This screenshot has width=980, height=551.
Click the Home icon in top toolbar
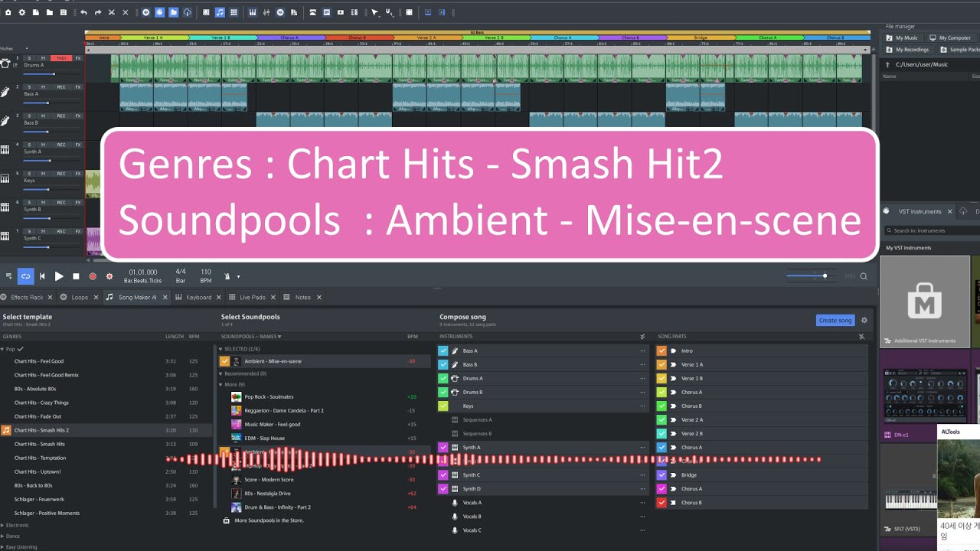coord(8,12)
